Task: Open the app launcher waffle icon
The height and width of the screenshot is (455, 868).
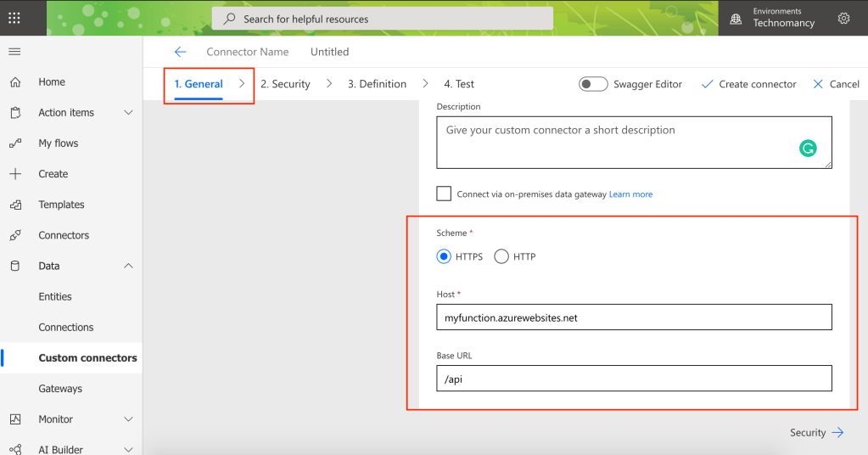Action: tap(14, 18)
